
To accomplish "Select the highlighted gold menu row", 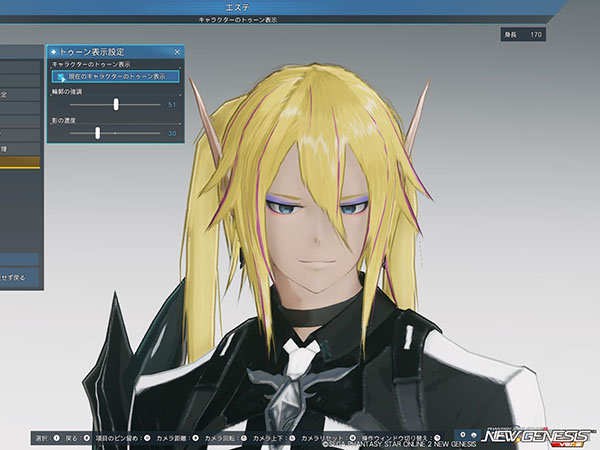I will (20, 162).
